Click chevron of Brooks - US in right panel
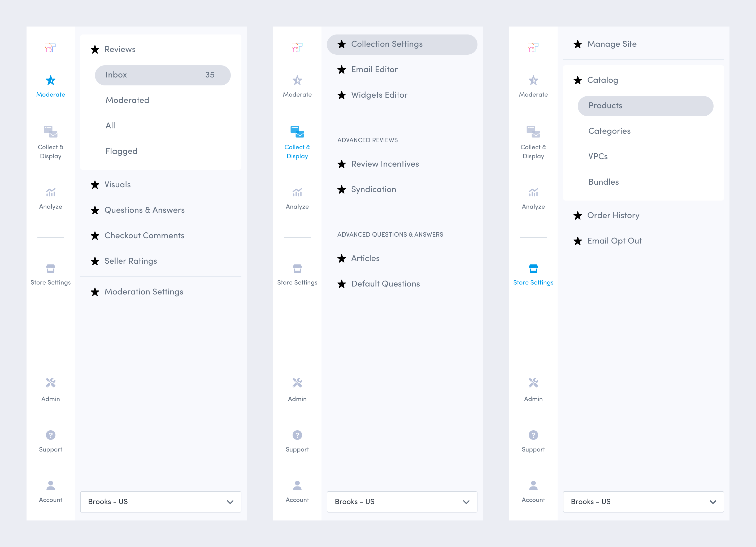This screenshot has height=547, width=756. [x=713, y=502]
